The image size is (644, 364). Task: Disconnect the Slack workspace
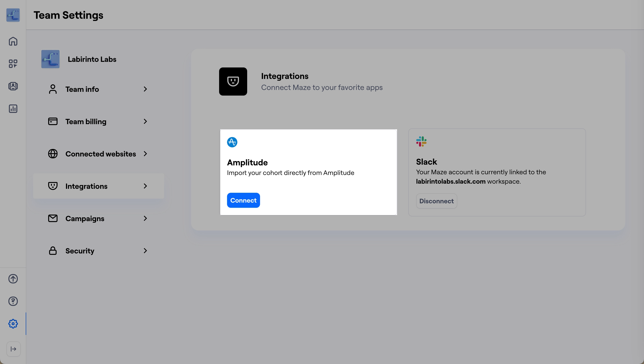pyautogui.click(x=436, y=201)
